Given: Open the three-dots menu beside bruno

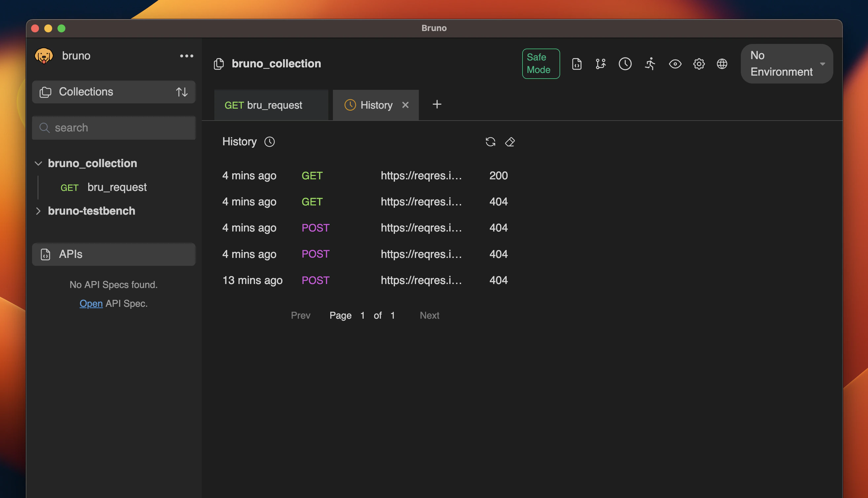Looking at the screenshot, I should 186,56.
